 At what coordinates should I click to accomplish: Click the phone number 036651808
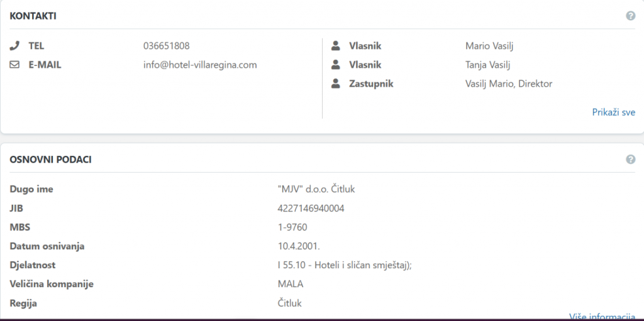tap(166, 46)
